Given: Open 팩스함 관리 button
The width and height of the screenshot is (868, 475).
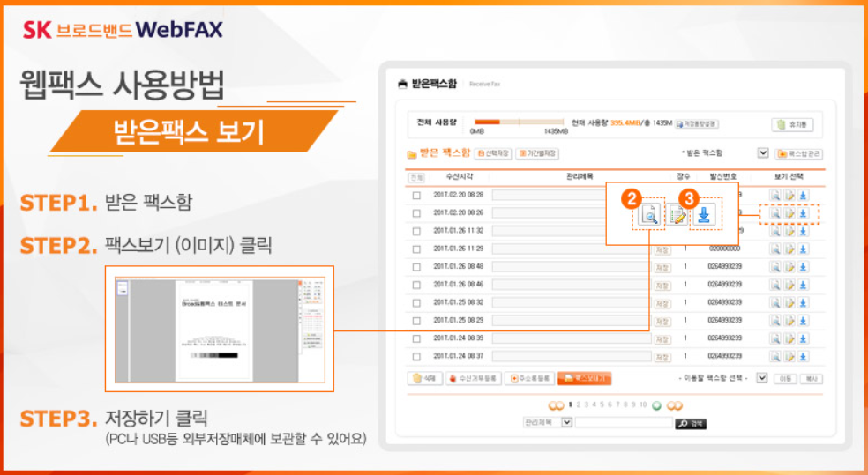Looking at the screenshot, I should (798, 153).
